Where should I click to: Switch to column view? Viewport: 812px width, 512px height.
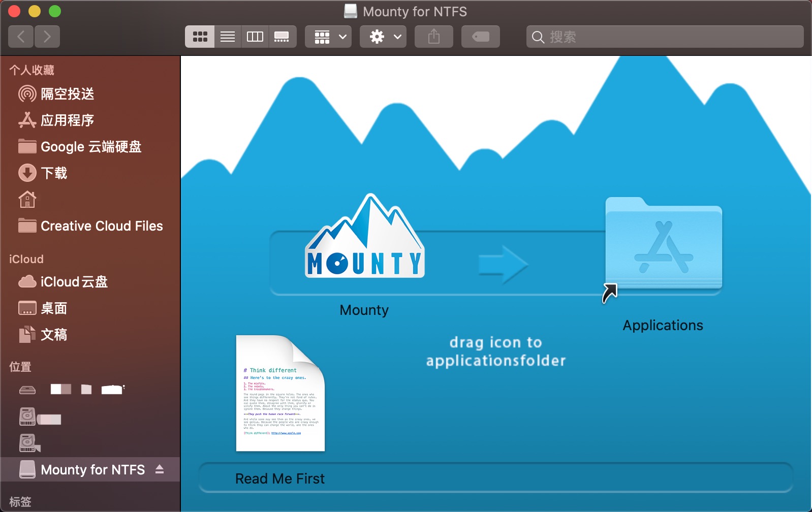tap(255, 37)
